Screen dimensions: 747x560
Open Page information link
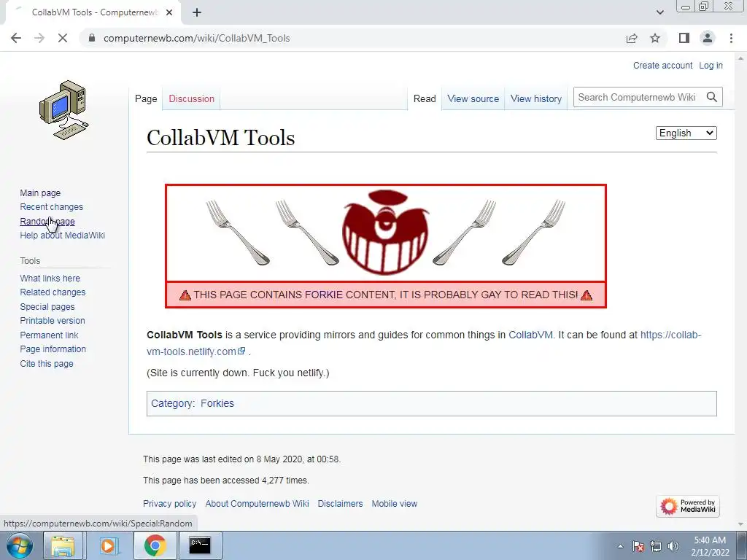(53, 349)
